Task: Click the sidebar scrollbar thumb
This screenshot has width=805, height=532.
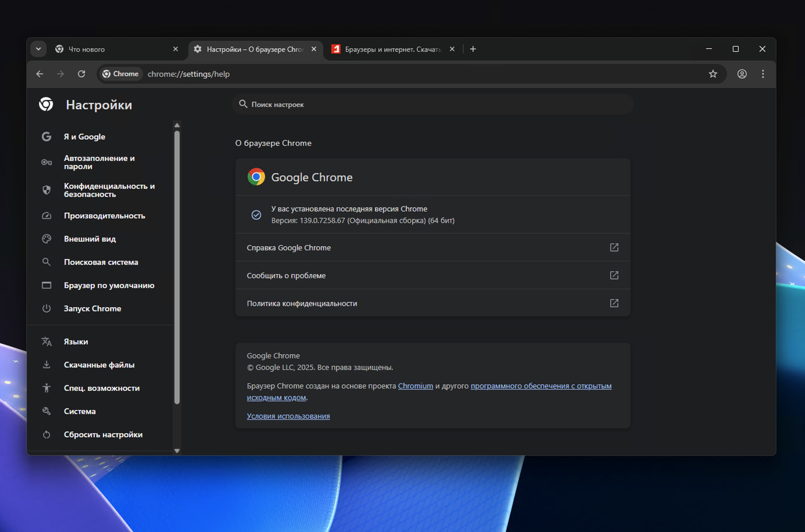Action: 177,267
